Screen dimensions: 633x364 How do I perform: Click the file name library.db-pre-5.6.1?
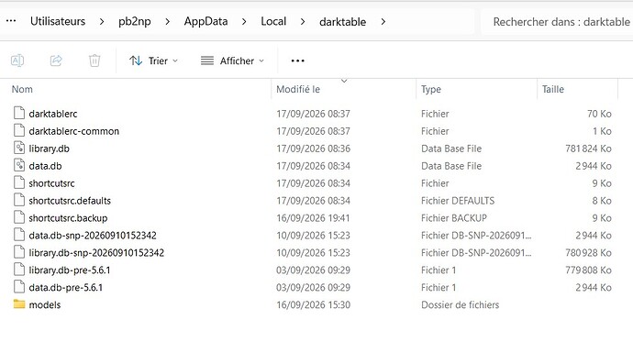click(x=70, y=270)
